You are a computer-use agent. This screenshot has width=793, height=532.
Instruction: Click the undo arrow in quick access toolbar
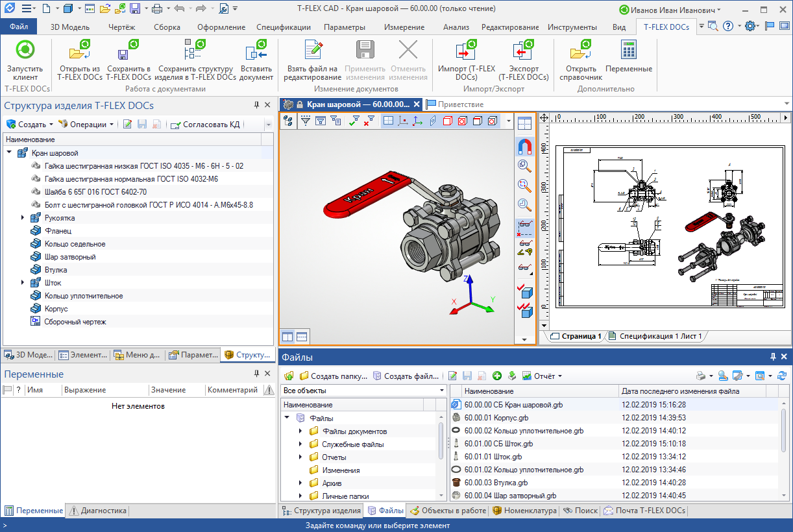click(x=180, y=9)
